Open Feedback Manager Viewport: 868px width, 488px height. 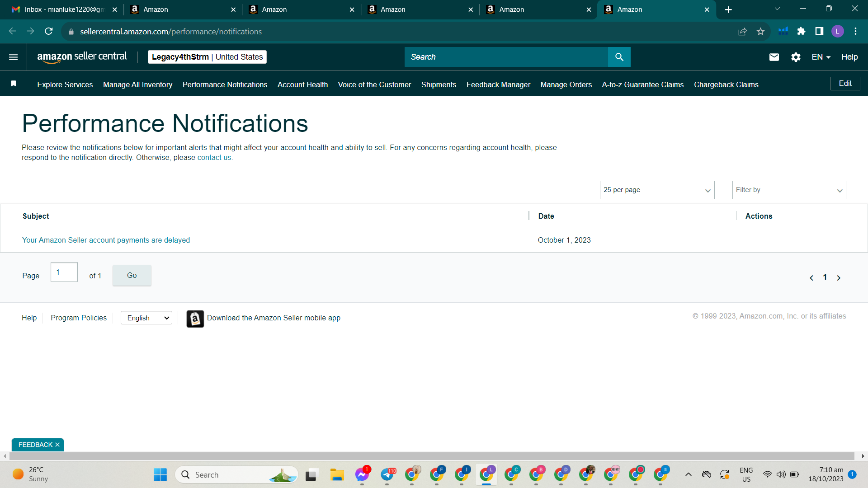(498, 84)
